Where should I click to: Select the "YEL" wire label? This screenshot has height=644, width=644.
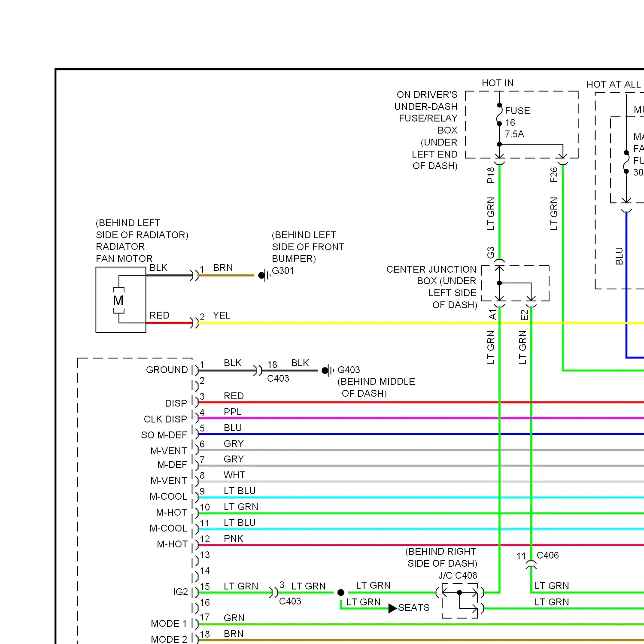coord(222,316)
